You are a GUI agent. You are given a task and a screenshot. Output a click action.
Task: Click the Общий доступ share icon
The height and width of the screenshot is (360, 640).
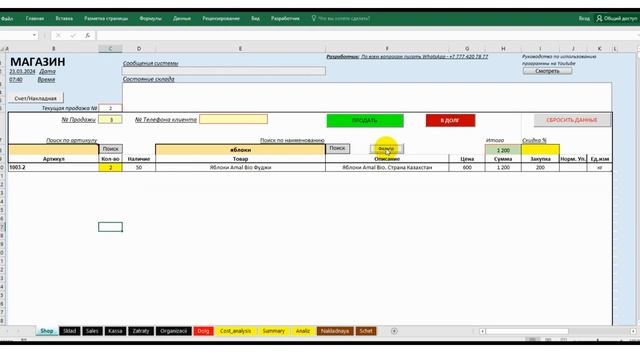(599, 18)
